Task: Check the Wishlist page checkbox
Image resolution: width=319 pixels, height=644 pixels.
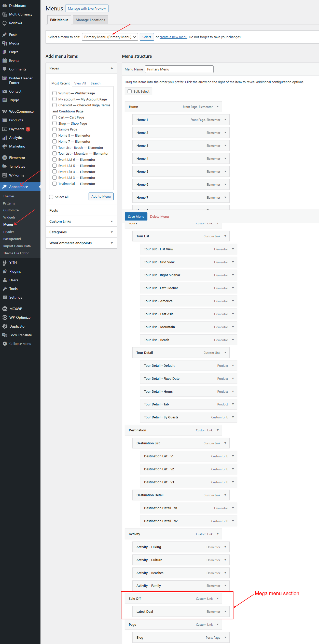Action: 54,93
